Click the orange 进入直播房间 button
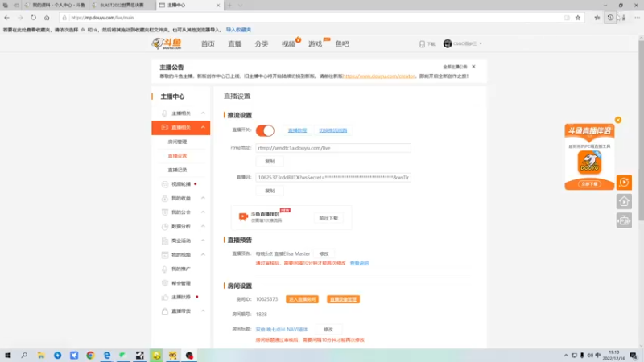644x362 pixels. 303,299
